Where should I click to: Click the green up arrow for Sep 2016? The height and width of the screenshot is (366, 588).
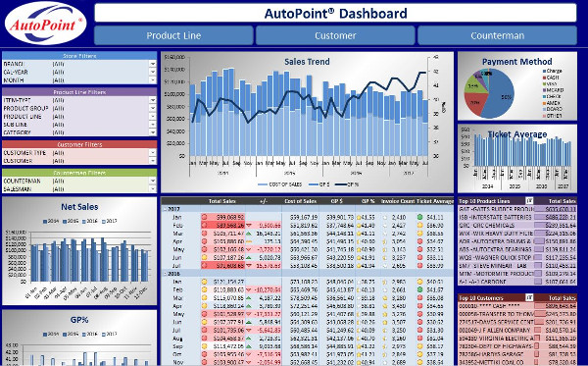pyautogui.click(x=249, y=346)
